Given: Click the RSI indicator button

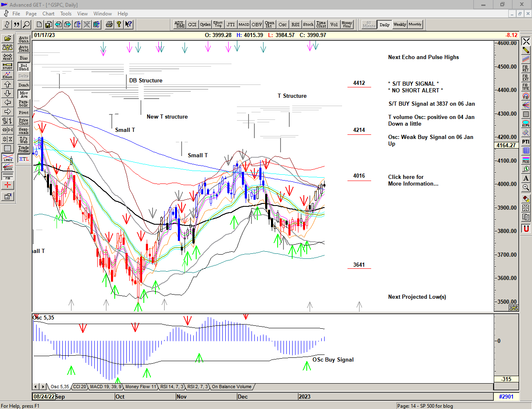Looking at the screenshot, I should click(295, 25).
